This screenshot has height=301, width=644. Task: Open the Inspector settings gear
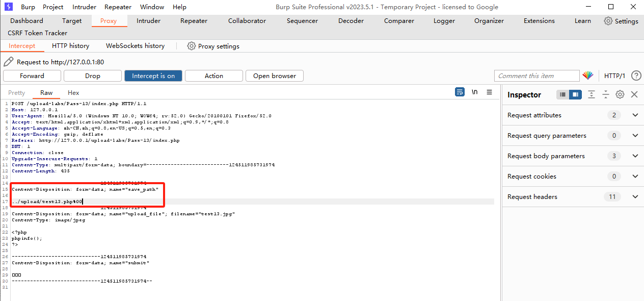tap(620, 94)
